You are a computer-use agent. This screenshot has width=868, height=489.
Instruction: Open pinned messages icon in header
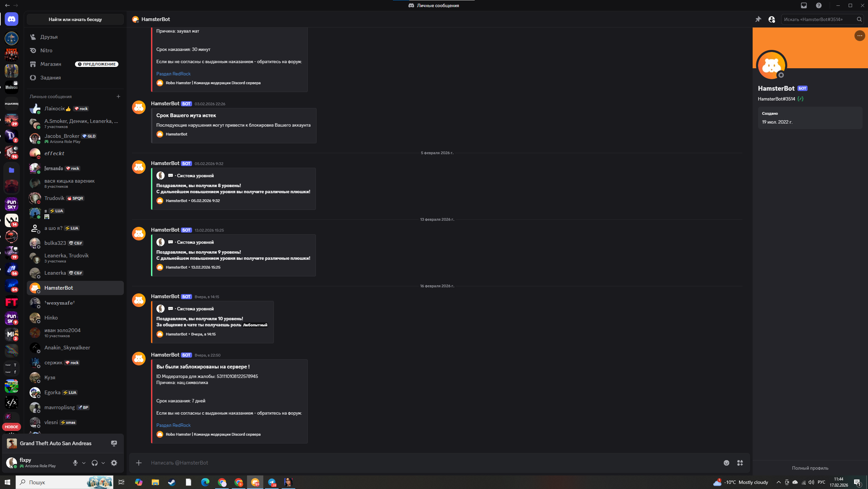(x=758, y=19)
